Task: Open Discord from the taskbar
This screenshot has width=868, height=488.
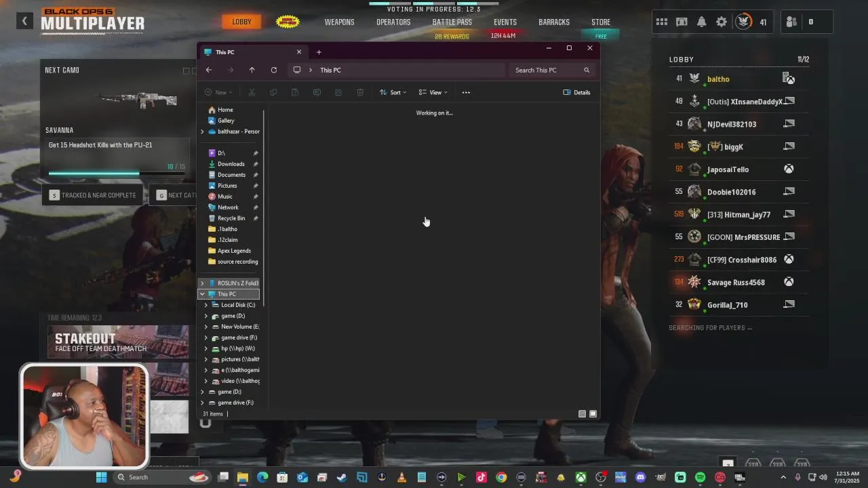Action: coord(641,477)
